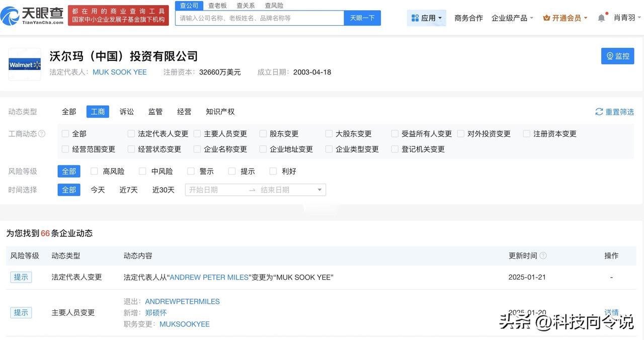Open ANDREW PETER MILES link in 法定代表人变更 row

[209, 277]
